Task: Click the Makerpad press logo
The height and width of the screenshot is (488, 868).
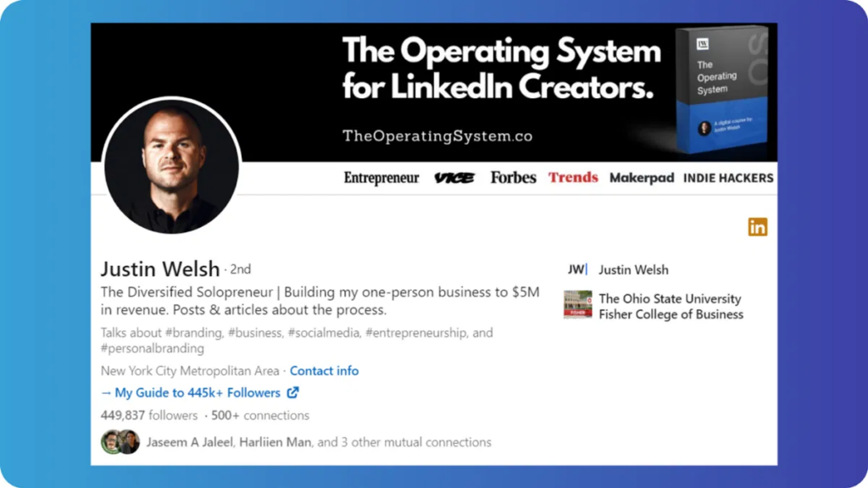Action: (641, 177)
